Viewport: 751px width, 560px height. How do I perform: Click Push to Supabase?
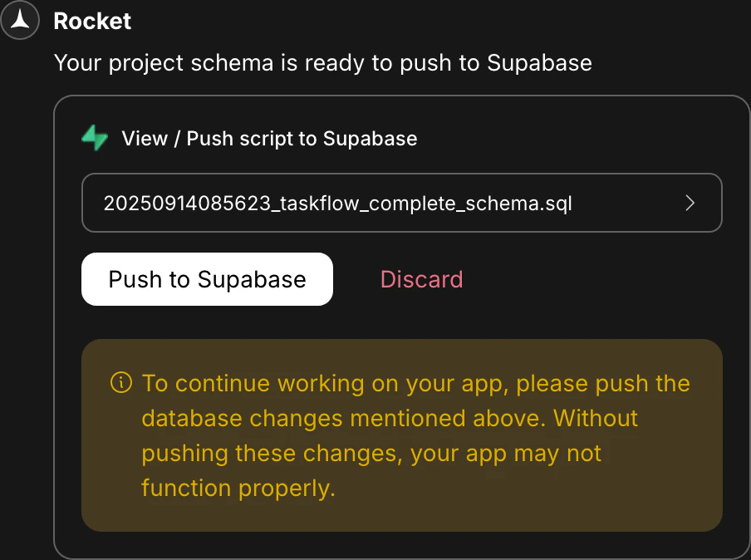pos(206,279)
